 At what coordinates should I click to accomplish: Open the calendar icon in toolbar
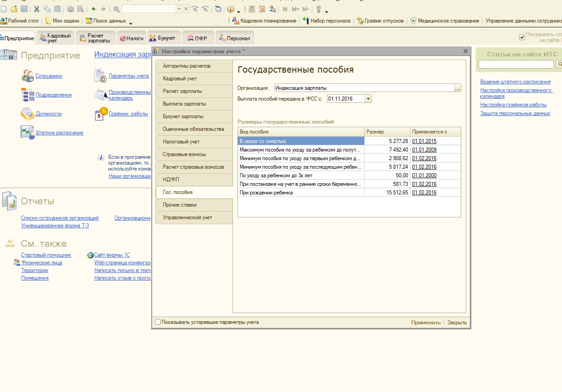[x=262, y=9]
